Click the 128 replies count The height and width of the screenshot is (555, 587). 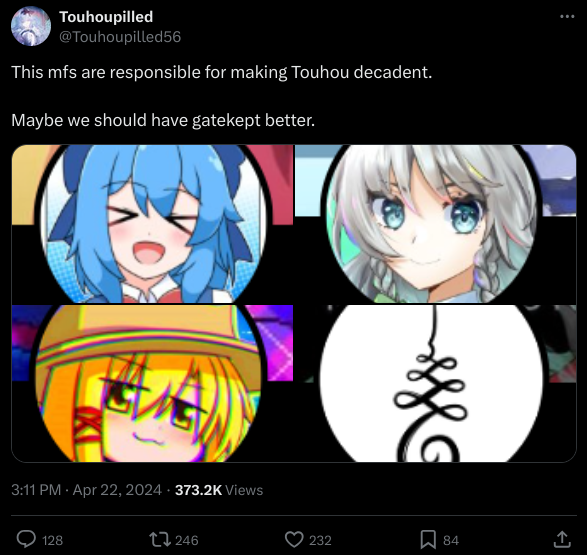(x=52, y=540)
